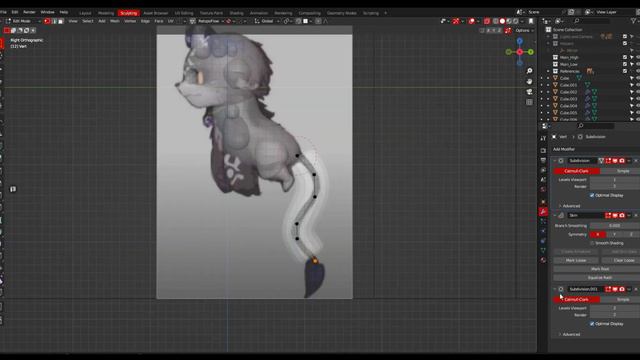Toggle Optimal Display in Subdivision.001 modifier
Image resolution: width=640 pixels, height=360 pixels.
pyautogui.click(x=592, y=324)
